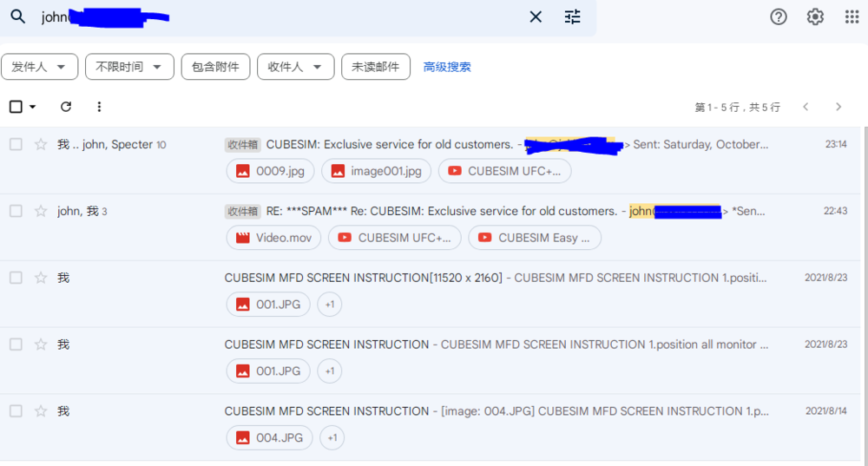Open the settings gear icon
This screenshot has height=466, width=868.
pyautogui.click(x=815, y=17)
